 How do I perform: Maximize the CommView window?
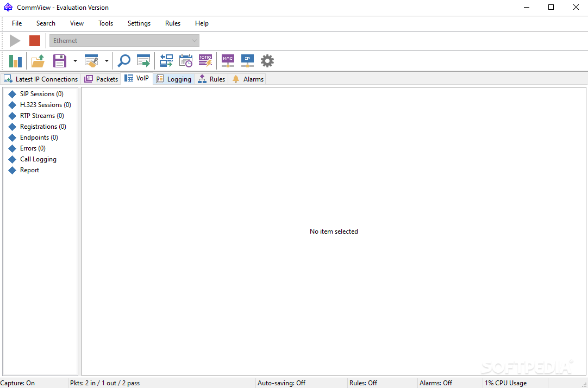[x=551, y=7]
